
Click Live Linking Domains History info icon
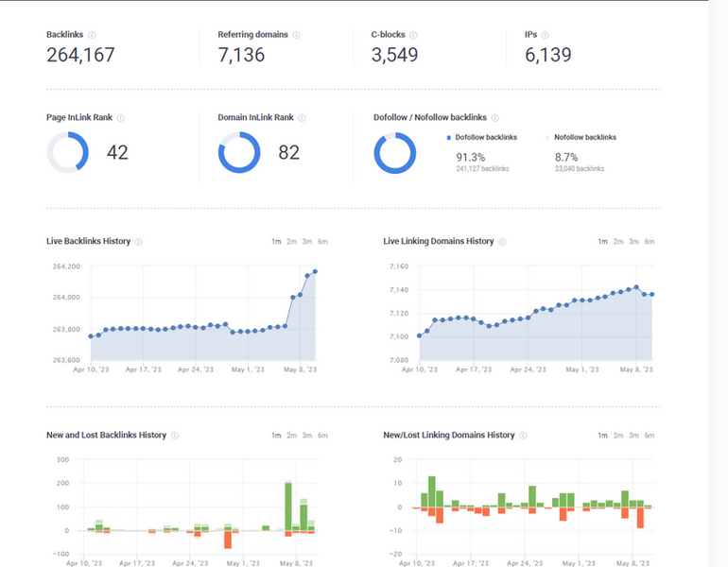point(502,242)
